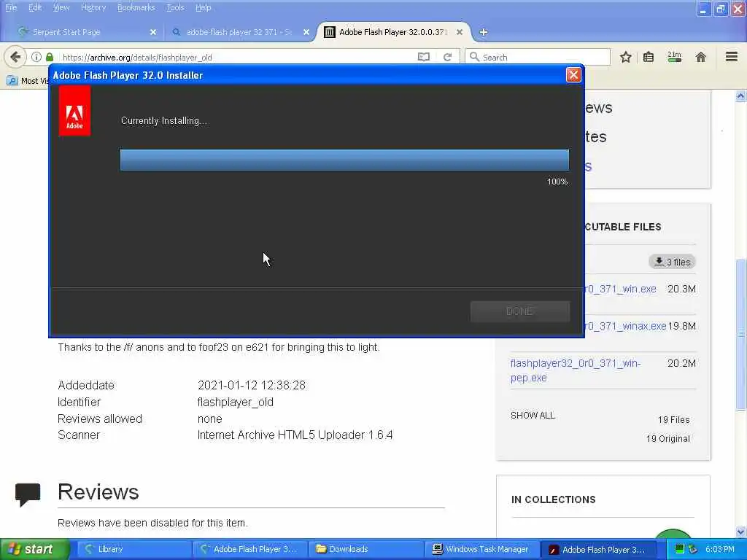Viewport: 747px width, 560px height.
Task: Open the History menu
Action: tap(93, 7)
